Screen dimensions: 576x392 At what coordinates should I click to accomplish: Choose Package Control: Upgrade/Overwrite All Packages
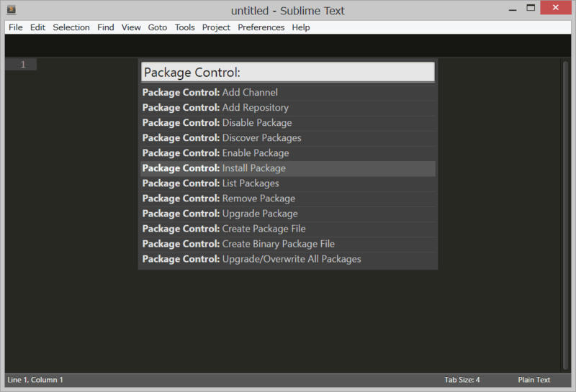click(x=288, y=259)
